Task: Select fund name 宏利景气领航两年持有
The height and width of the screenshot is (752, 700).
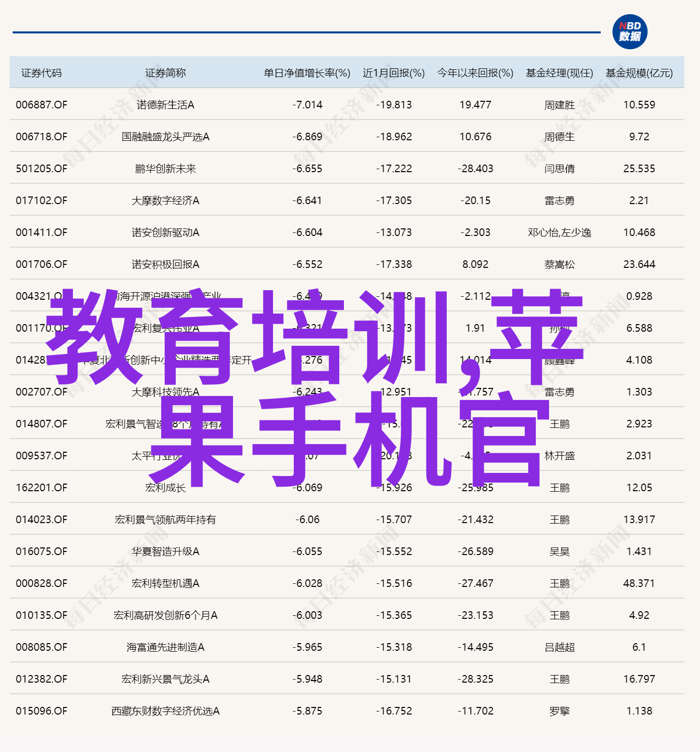Action: click(166, 520)
